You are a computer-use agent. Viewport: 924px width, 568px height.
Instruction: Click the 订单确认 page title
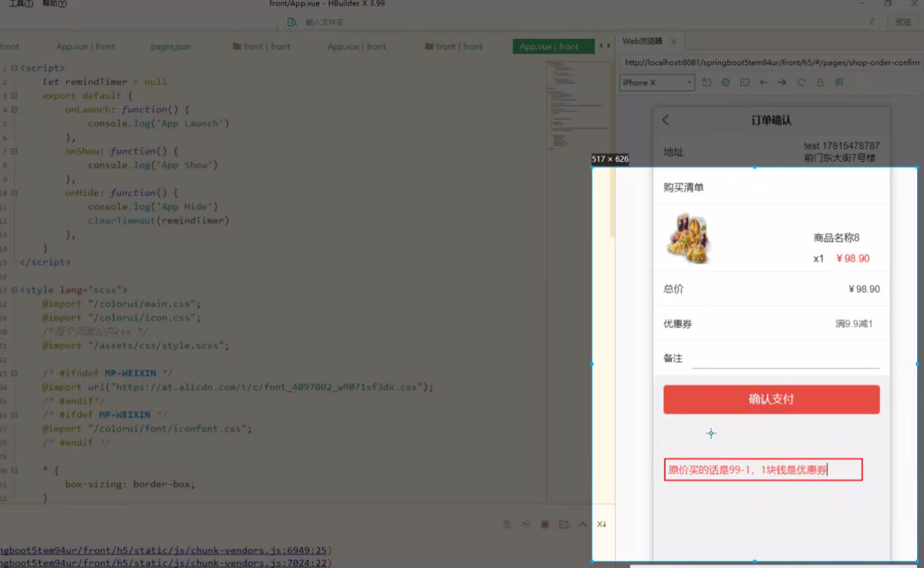[772, 120]
